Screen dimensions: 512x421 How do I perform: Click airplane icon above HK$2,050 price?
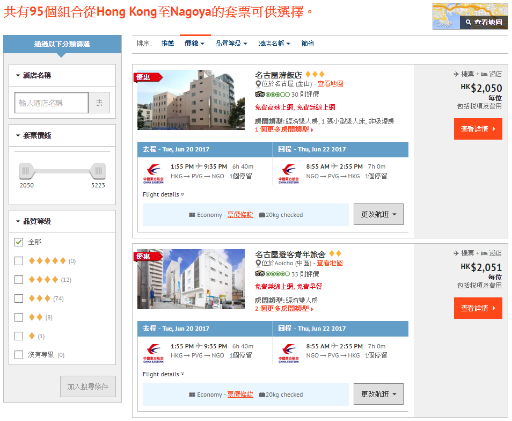456,74
